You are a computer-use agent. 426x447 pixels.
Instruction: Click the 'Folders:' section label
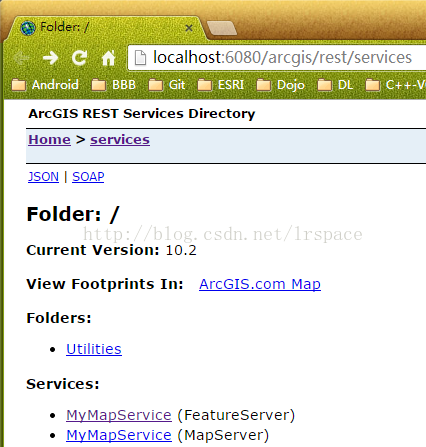59,318
